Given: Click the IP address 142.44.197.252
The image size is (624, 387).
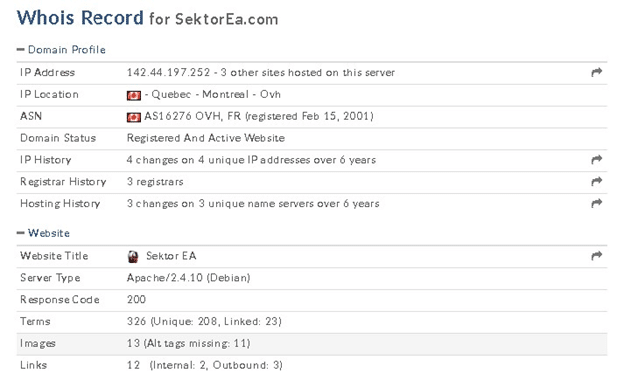Looking at the screenshot, I should tap(168, 72).
